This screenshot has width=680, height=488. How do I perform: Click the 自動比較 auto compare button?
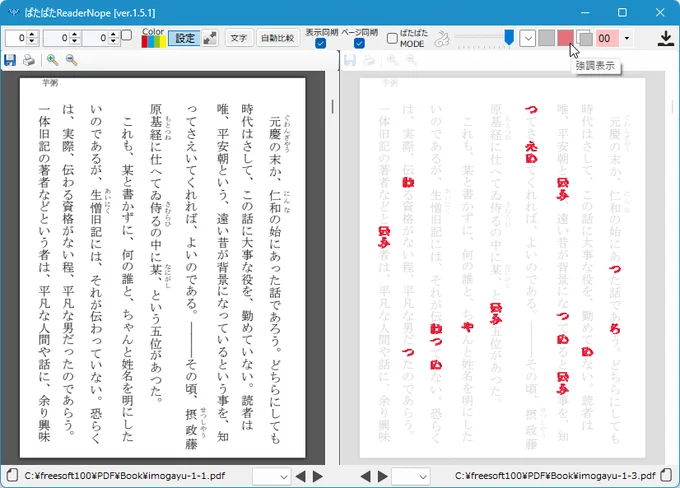[277, 38]
